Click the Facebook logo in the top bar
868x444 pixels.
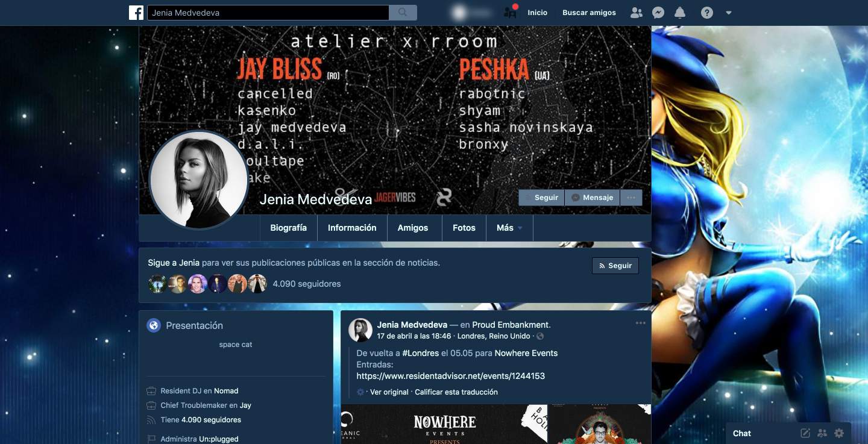coord(136,13)
